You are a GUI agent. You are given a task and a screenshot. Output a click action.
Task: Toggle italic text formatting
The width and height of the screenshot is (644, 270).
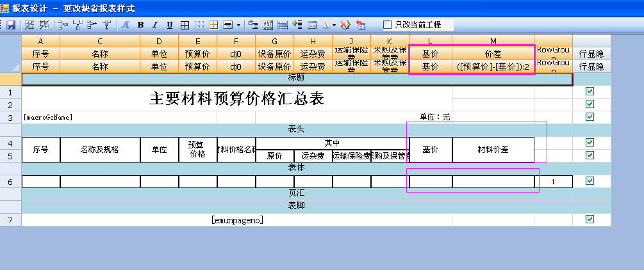[154, 25]
